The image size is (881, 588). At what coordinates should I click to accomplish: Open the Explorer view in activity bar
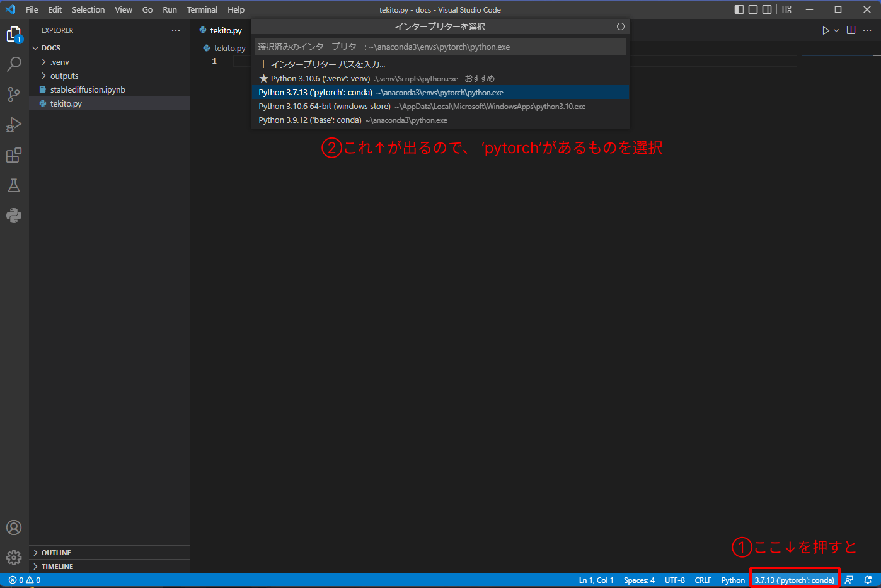(x=14, y=35)
